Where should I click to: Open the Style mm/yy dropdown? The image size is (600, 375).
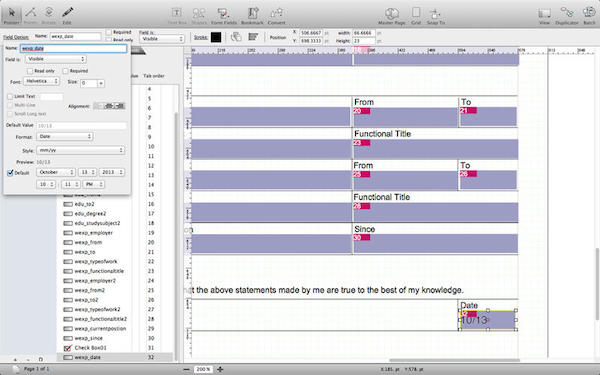pyautogui.click(x=80, y=150)
